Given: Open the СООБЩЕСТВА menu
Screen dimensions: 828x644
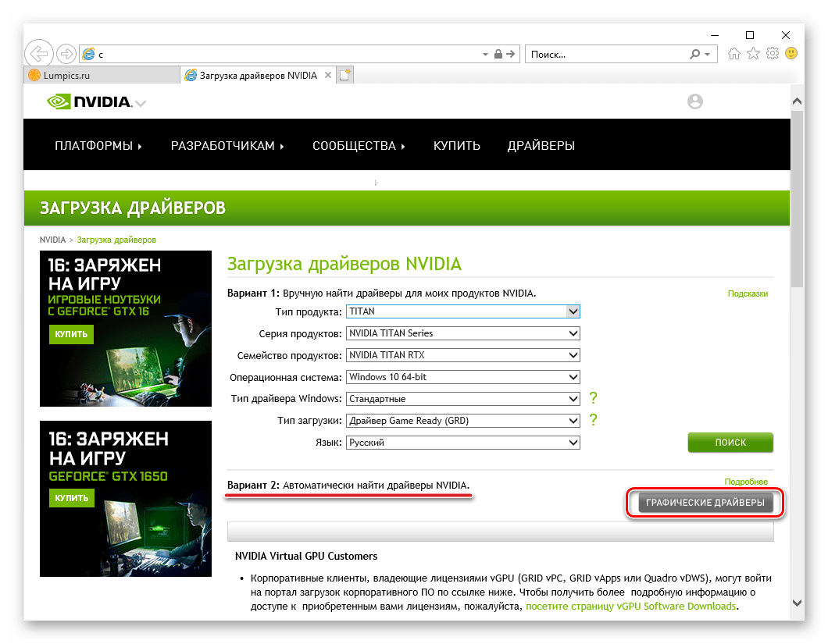Looking at the screenshot, I should coord(359,146).
